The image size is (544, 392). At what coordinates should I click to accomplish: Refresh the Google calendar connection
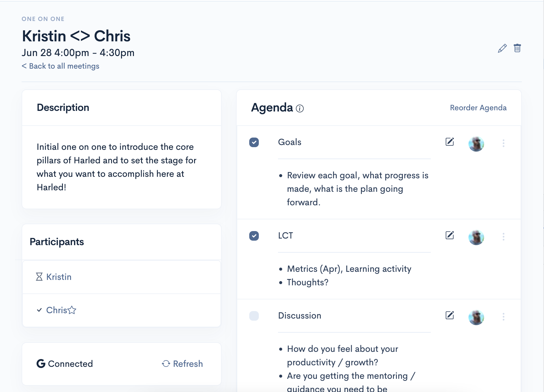182,364
